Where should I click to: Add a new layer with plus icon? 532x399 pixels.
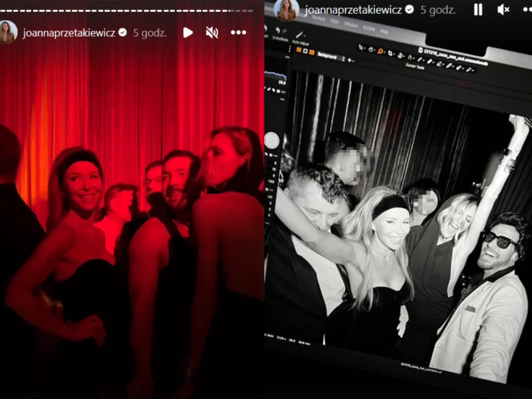[348, 59]
